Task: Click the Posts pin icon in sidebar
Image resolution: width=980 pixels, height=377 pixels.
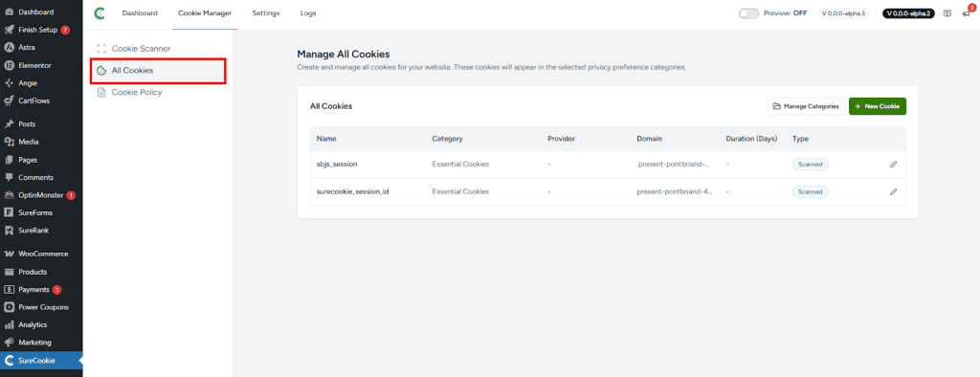Action: (9, 123)
